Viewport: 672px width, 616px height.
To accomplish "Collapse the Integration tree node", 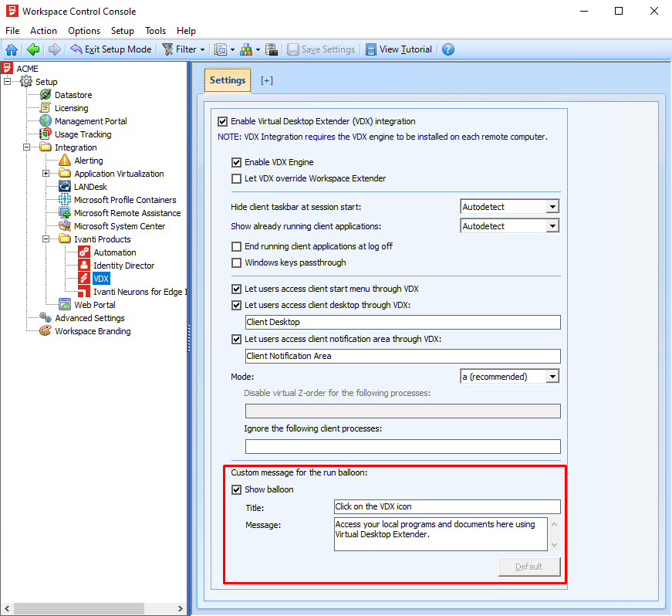I will [x=26, y=147].
